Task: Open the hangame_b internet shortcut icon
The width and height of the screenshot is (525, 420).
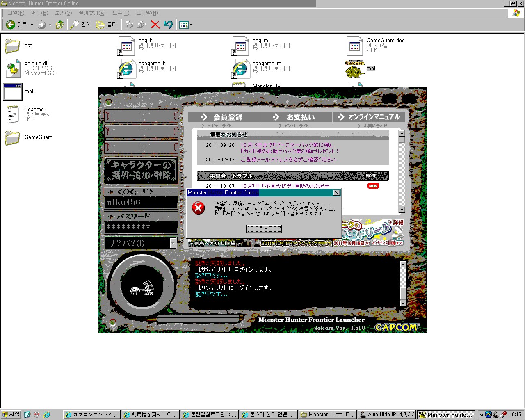Action: (x=127, y=68)
